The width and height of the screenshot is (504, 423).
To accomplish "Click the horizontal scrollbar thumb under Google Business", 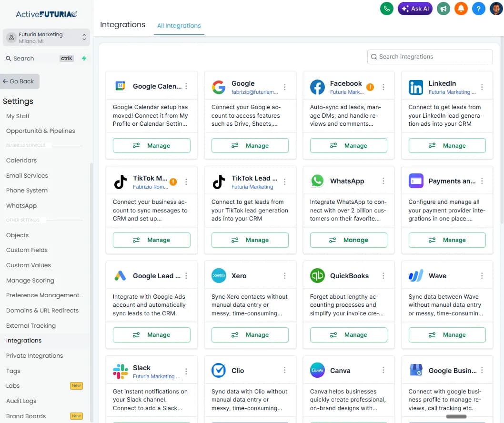I will 456,417.
